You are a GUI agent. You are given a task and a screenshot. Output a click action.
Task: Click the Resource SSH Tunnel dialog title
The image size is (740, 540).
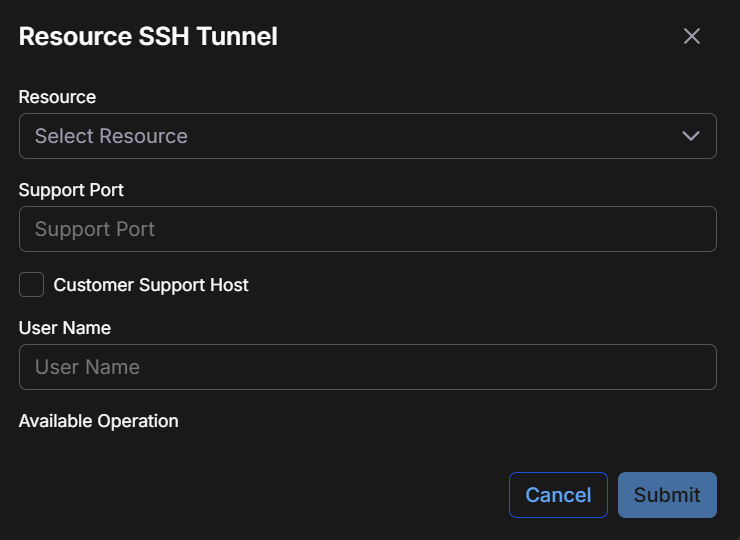[x=148, y=37]
